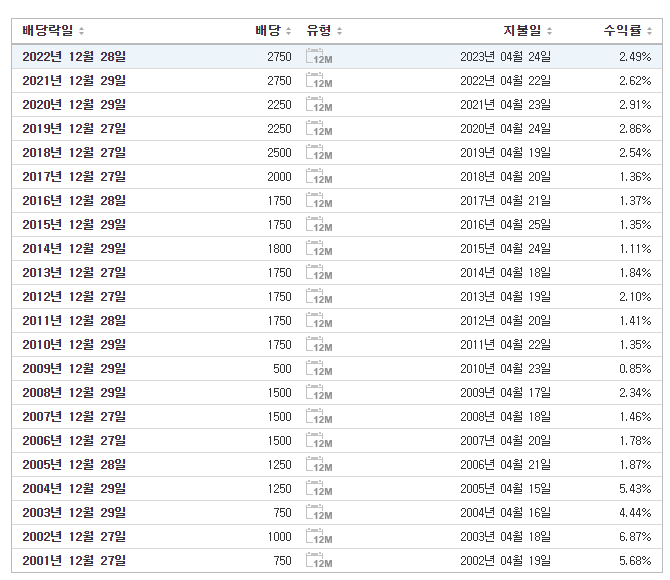Viewport: 670px width, 580px height.
Task: Click the 5.43% yield value
Action: click(635, 489)
